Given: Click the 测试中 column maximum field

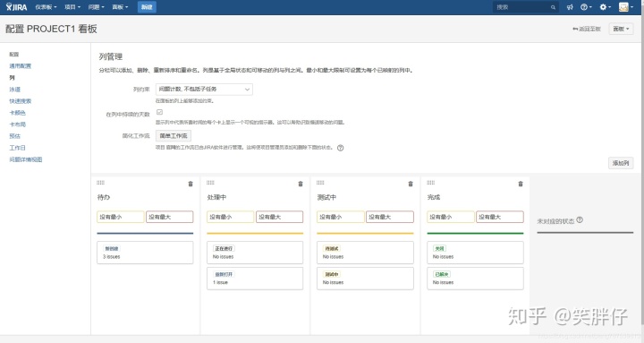Looking at the screenshot, I should [x=390, y=217].
